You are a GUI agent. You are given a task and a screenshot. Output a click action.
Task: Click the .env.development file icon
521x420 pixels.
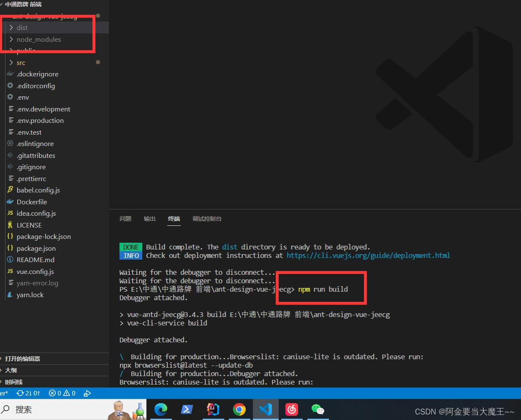(x=11, y=108)
